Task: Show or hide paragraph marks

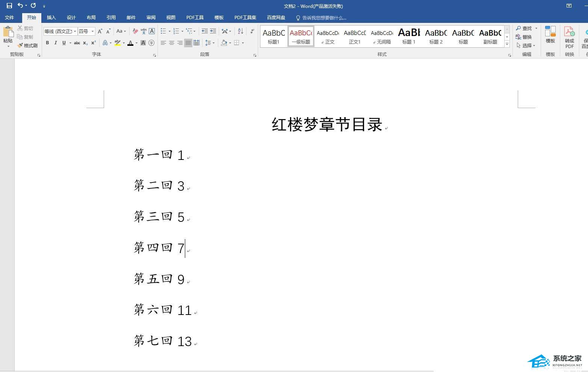Action: click(x=252, y=31)
